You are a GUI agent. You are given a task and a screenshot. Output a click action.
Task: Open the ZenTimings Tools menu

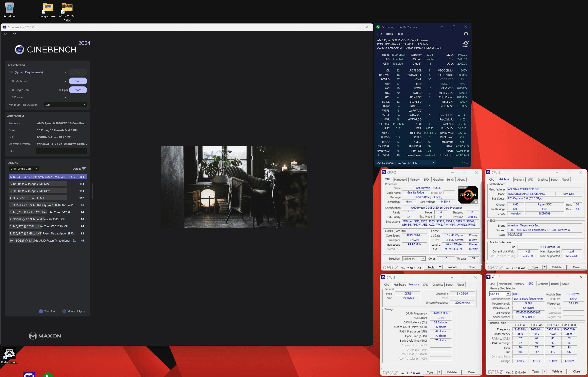[389, 34]
